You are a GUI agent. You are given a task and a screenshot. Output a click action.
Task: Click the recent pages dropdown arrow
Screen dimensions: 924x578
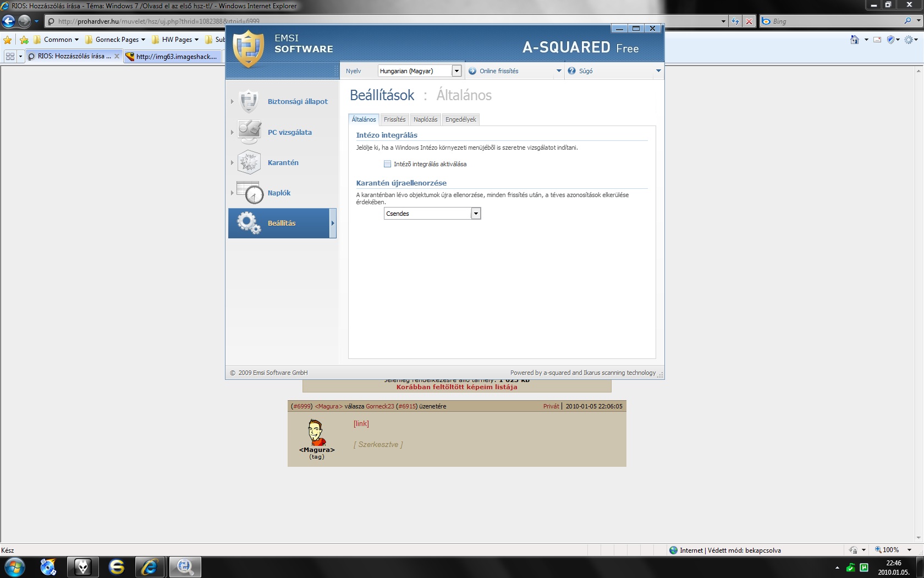(x=37, y=21)
